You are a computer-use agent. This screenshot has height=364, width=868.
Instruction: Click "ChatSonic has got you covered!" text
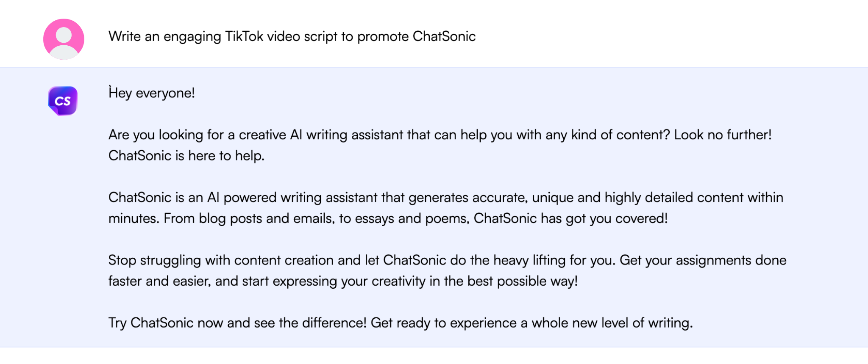(570, 218)
